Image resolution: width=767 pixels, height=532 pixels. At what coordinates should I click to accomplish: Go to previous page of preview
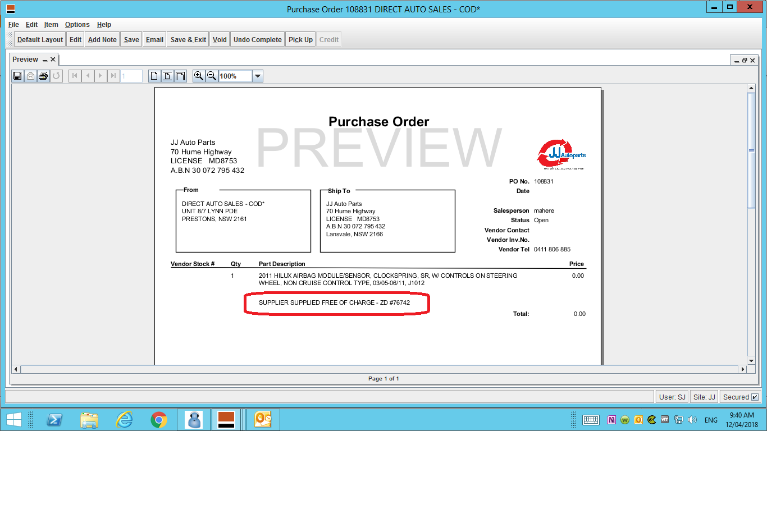tap(88, 76)
